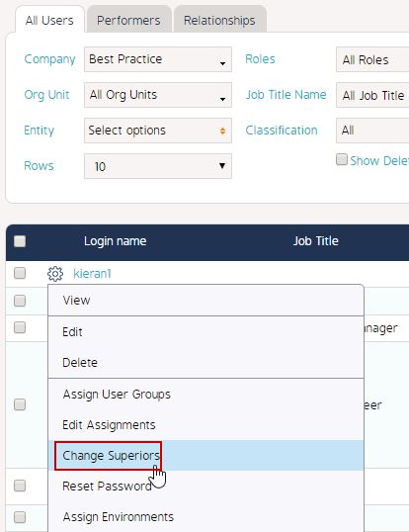
Task: Select the All Users tab
Action: pos(49,21)
